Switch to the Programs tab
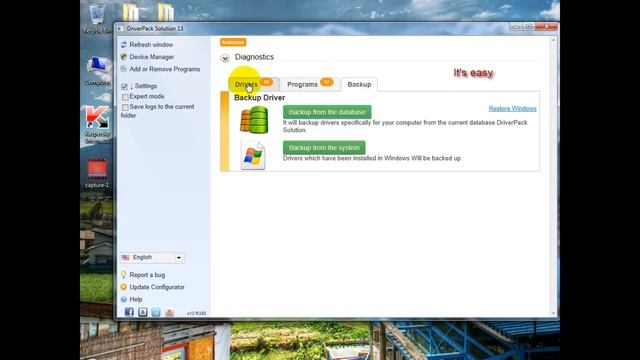Screen dimensions: 640x360 pos(310,84)
